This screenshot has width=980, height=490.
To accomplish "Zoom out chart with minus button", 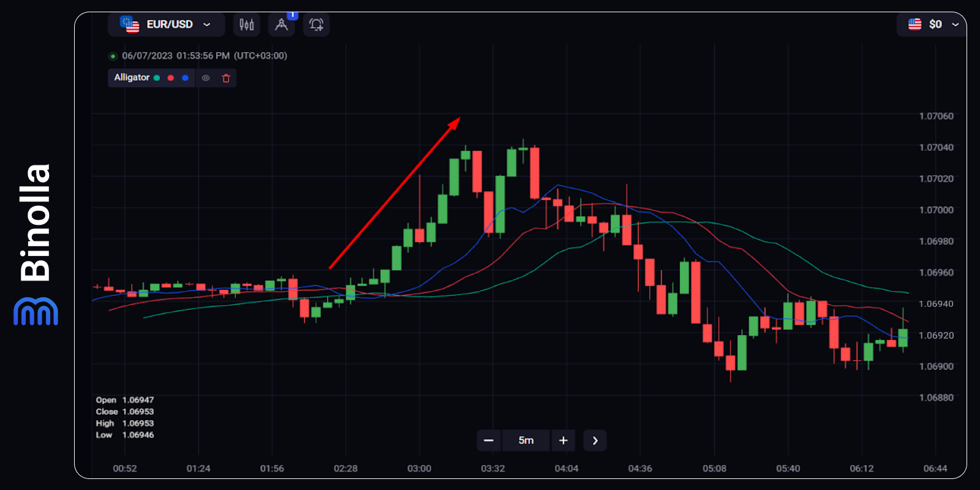I will [489, 440].
